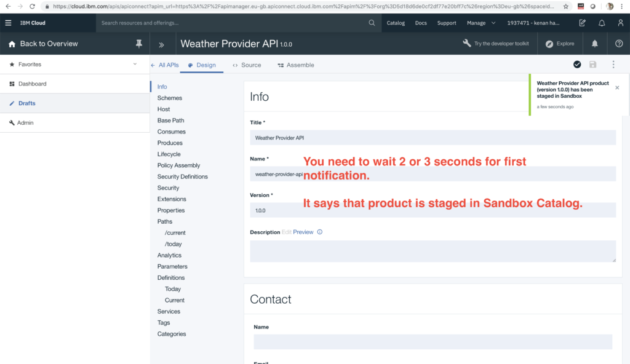Viewport: 630px width, 364px height.
Task: Return to All APIs list
Action: click(165, 65)
